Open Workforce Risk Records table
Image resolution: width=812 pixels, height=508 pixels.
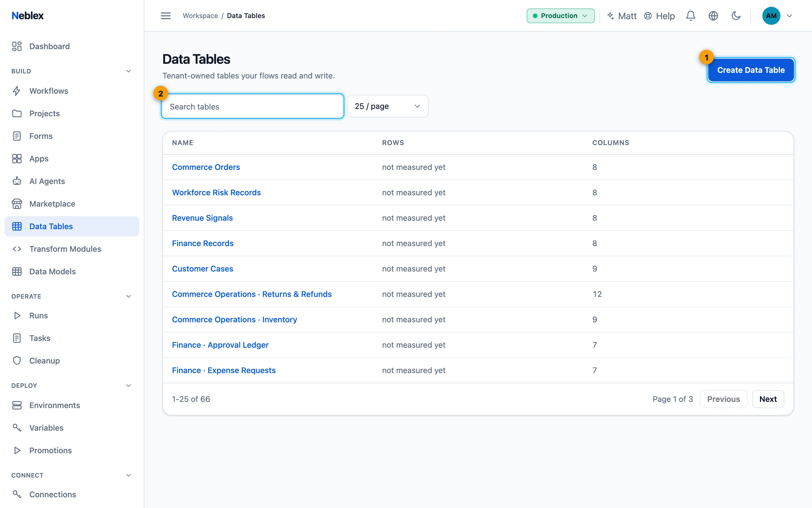(x=216, y=192)
